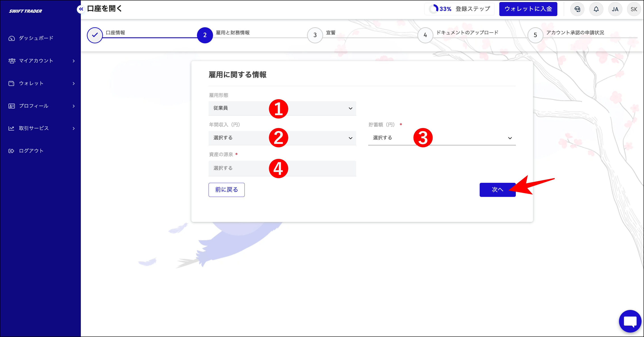The image size is (644, 337).
Task: Expand マイアカウント submenu chevron
Action: (73, 61)
